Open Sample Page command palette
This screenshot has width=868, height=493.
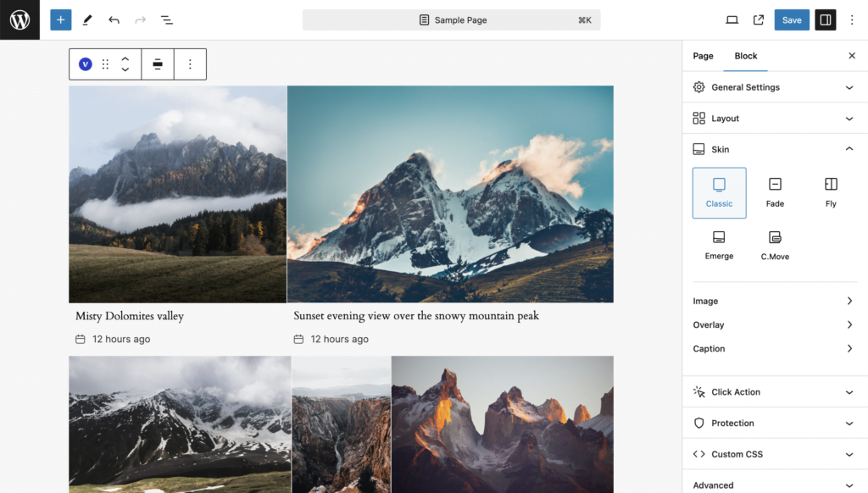tap(451, 20)
